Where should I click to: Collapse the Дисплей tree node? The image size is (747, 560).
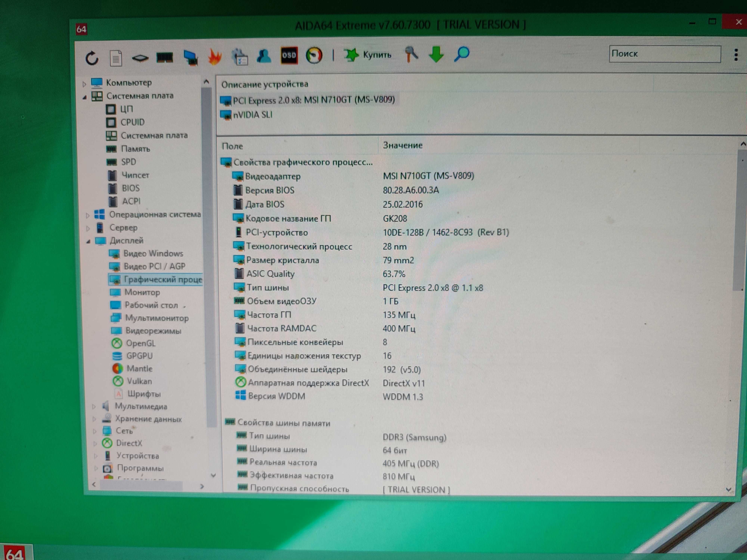(88, 241)
